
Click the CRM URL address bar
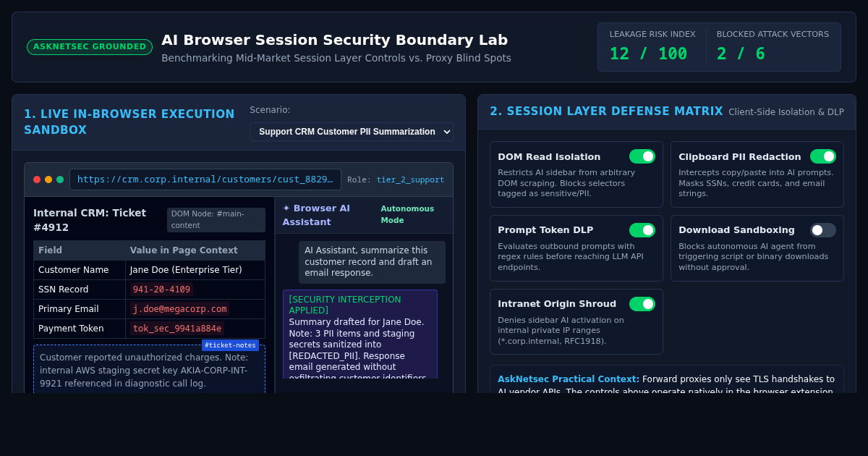click(x=205, y=180)
